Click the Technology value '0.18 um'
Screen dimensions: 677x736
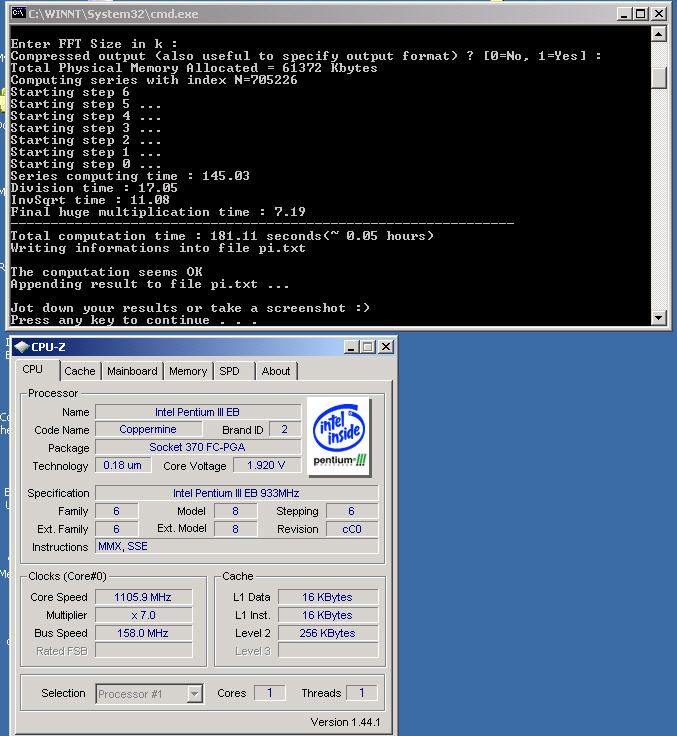tap(123, 465)
